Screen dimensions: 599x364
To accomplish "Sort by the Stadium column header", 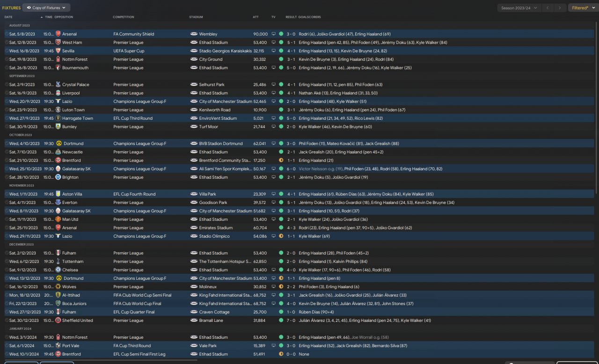I will tap(196, 17).
